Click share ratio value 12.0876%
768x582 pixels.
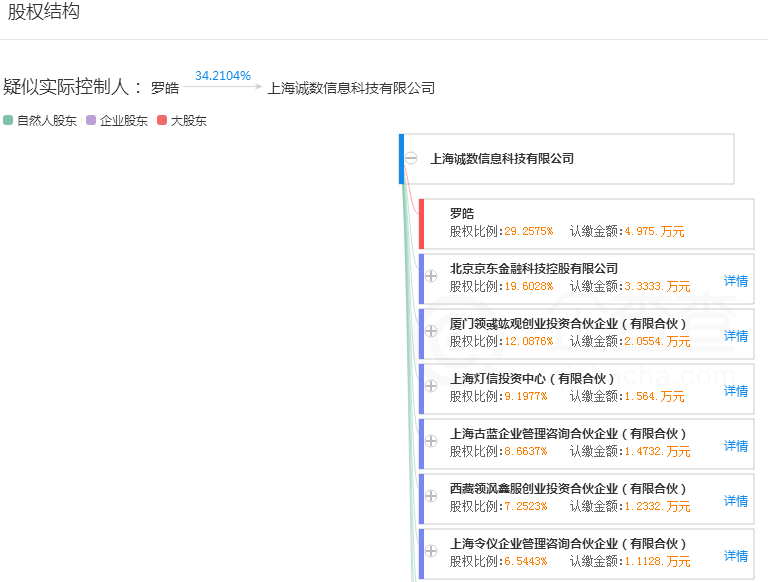pyautogui.click(x=529, y=341)
